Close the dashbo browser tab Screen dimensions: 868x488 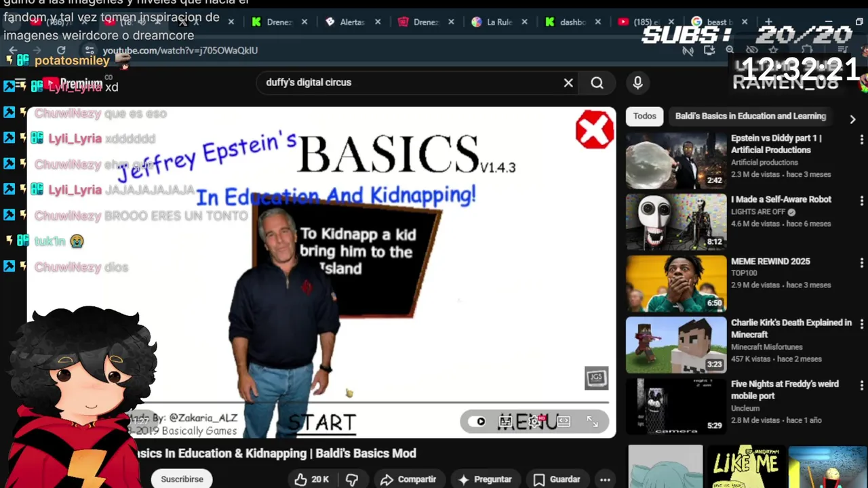[x=598, y=22]
